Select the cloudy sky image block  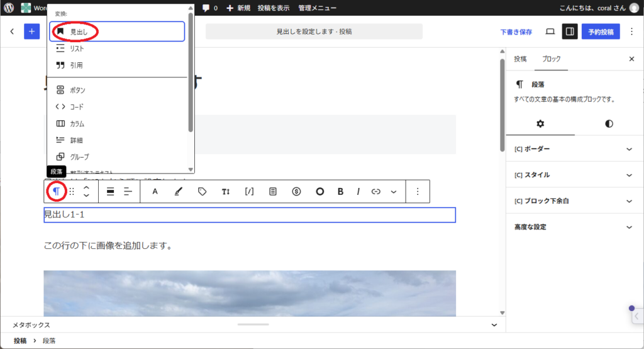point(250,293)
